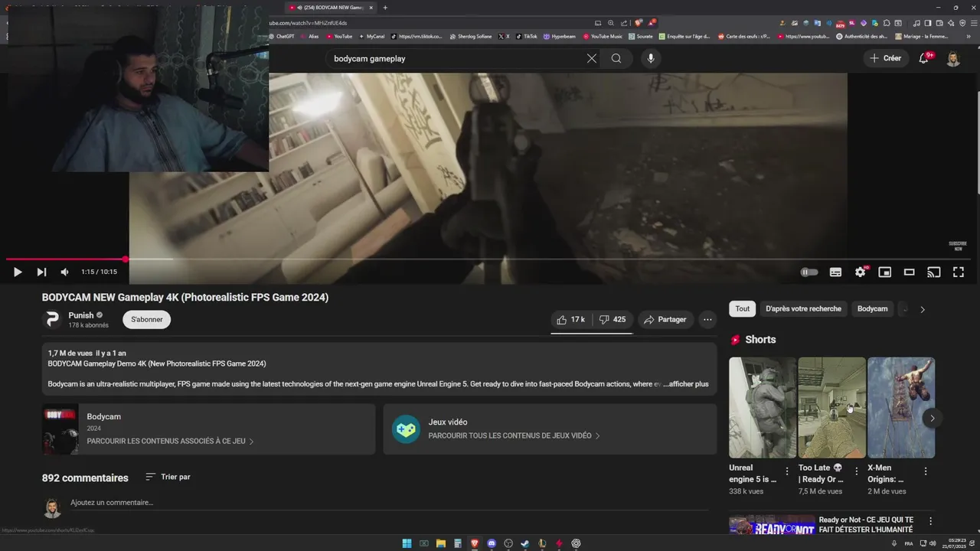Dislike the video (425)
Viewport: 980px width, 551px height.
[612, 319]
